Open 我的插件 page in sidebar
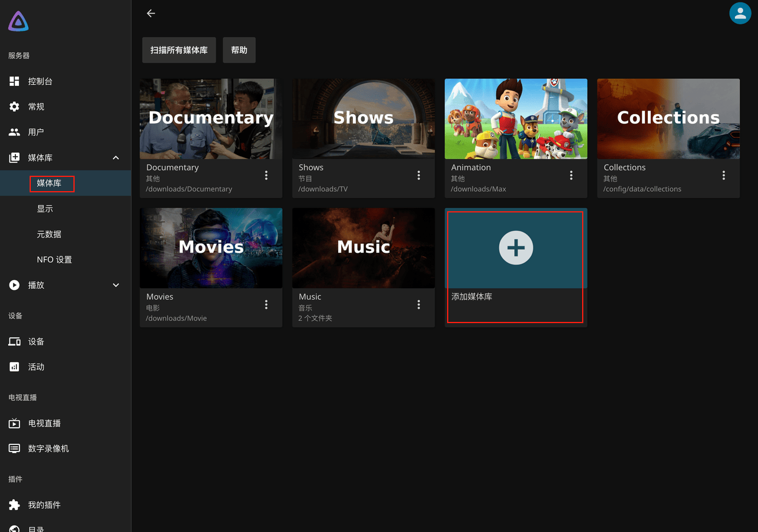The height and width of the screenshot is (532, 758). click(x=65, y=505)
